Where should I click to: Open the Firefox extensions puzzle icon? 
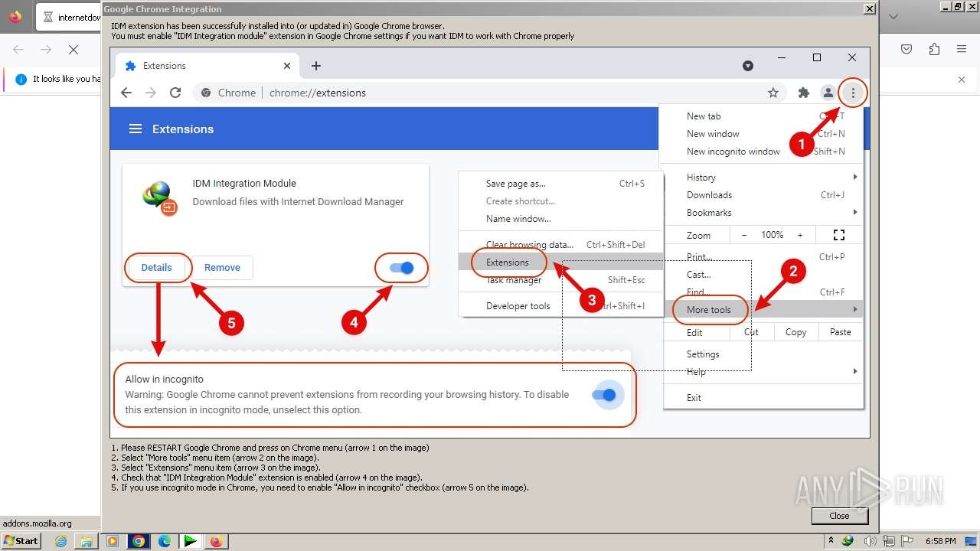[934, 50]
